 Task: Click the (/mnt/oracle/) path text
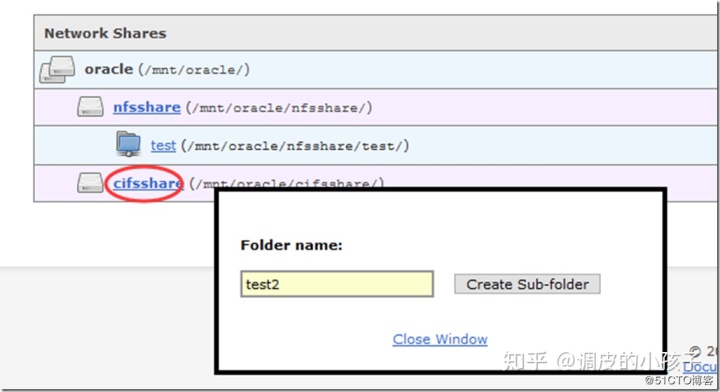click(194, 70)
